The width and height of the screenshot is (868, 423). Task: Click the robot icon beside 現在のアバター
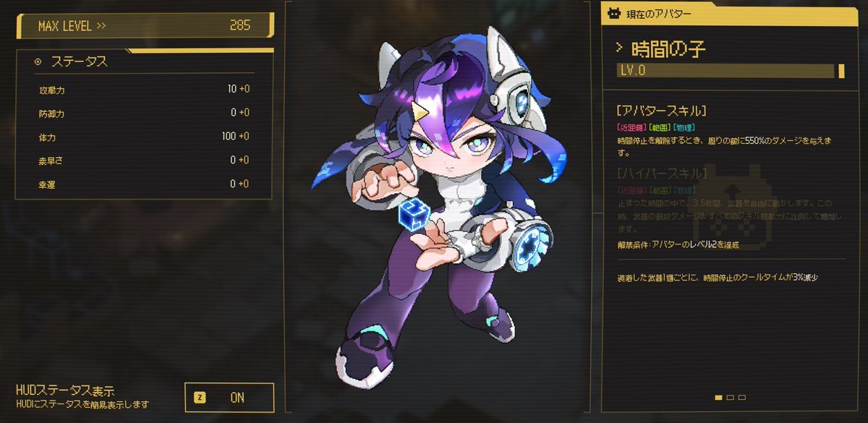615,13
